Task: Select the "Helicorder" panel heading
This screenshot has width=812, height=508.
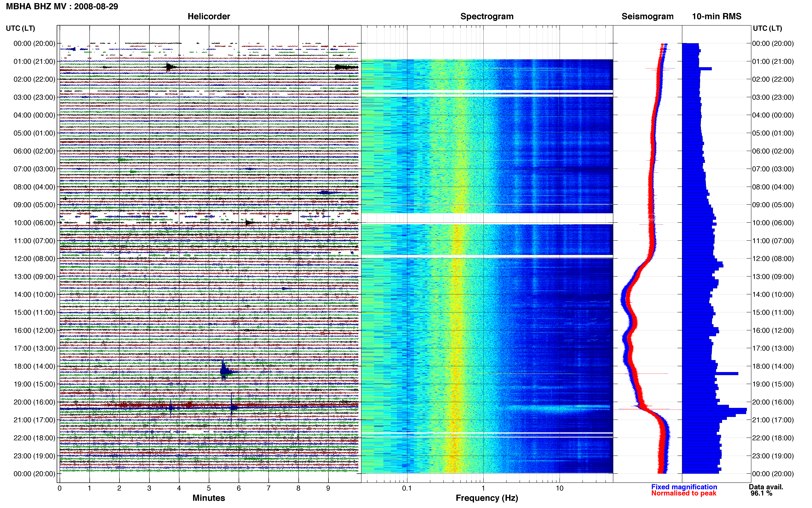Action: tap(209, 16)
